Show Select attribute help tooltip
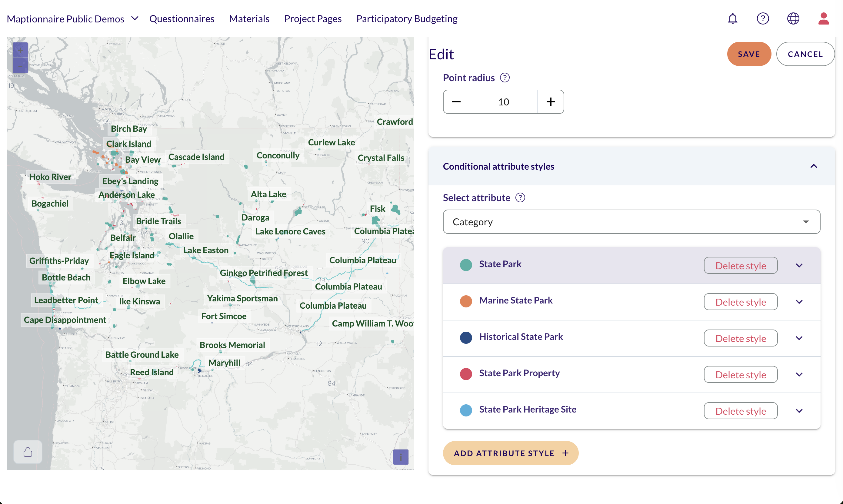The height and width of the screenshot is (504, 843). pos(520,198)
